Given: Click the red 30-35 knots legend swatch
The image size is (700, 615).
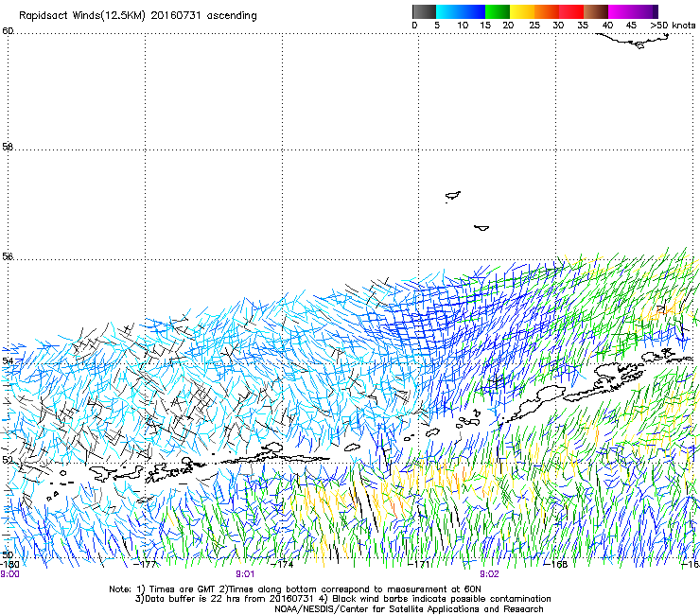Looking at the screenshot, I should (571, 11).
